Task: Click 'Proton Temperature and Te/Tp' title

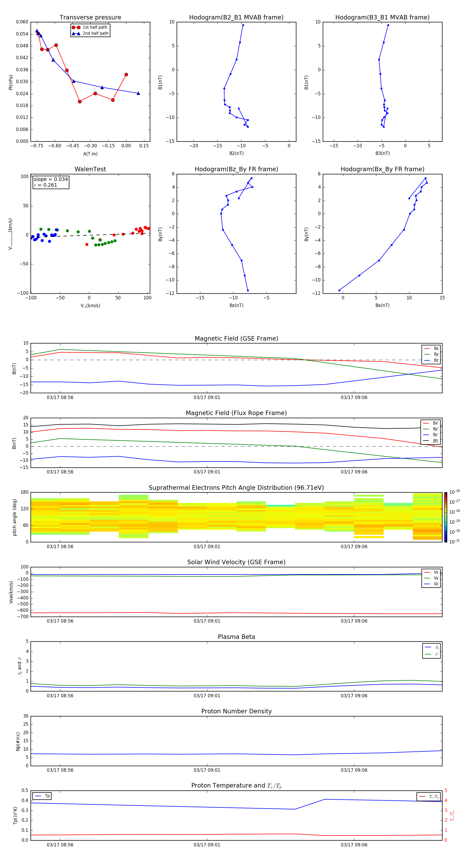Action: pyautogui.click(x=236, y=786)
